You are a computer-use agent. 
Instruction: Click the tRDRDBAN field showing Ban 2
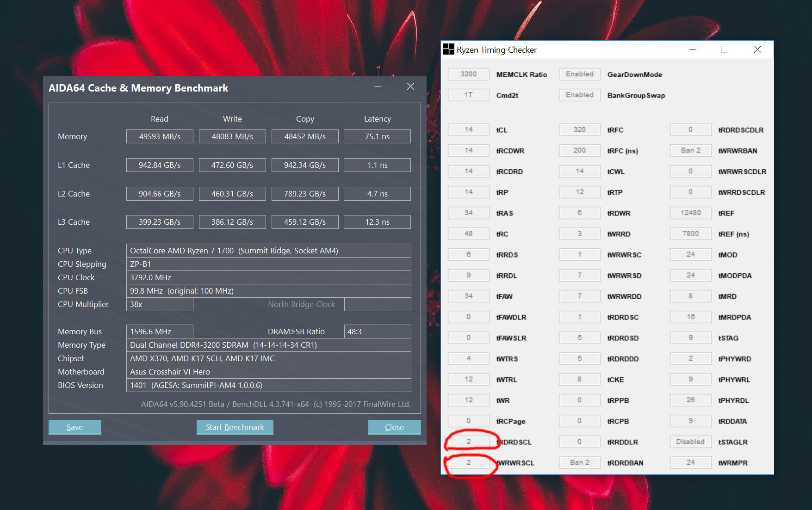580,462
